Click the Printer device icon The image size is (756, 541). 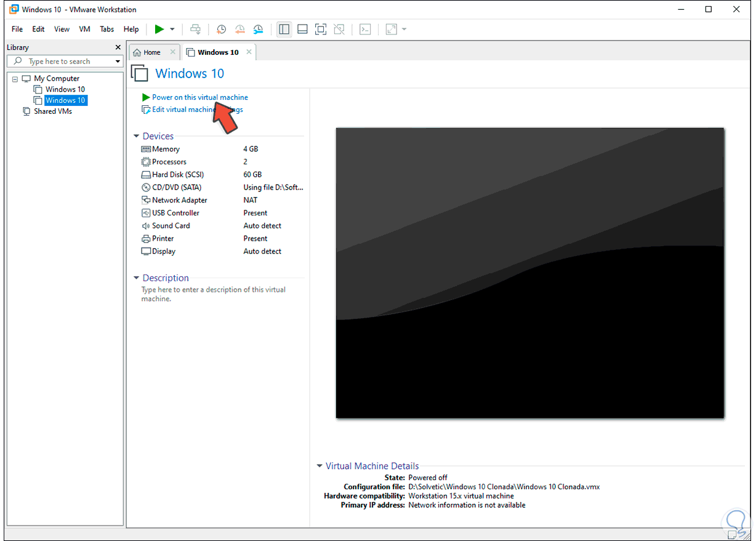pyautogui.click(x=146, y=239)
